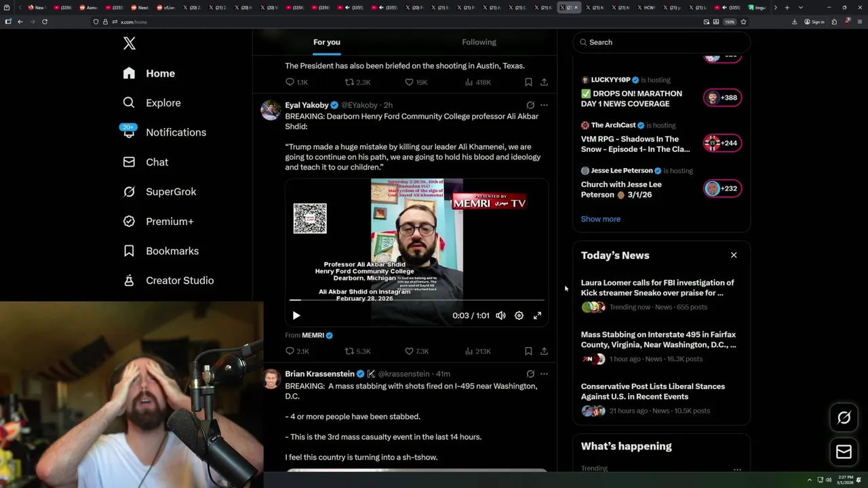868x488 pixels.
Task: Switch to the For you tab
Action: point(327,42)
